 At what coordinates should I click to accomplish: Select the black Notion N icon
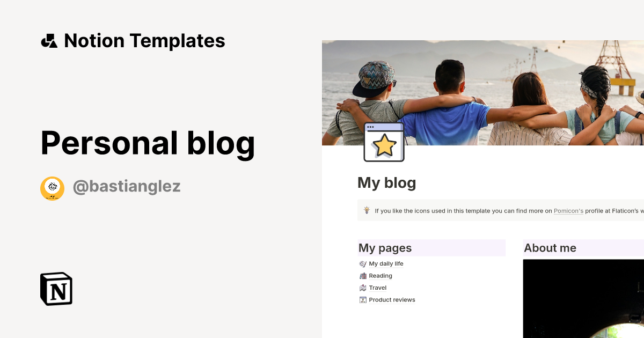[55, 289]
